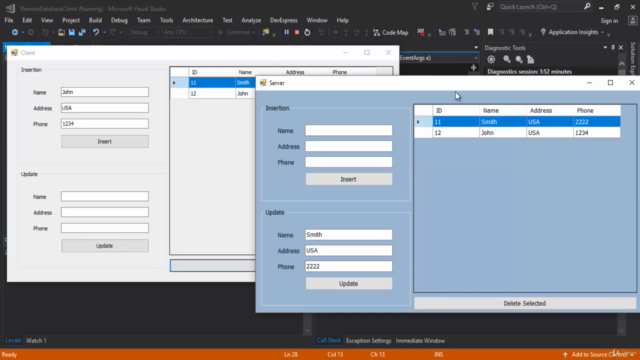
Task: Click Insert button in Client window
Action: click(x=104, y=141)
